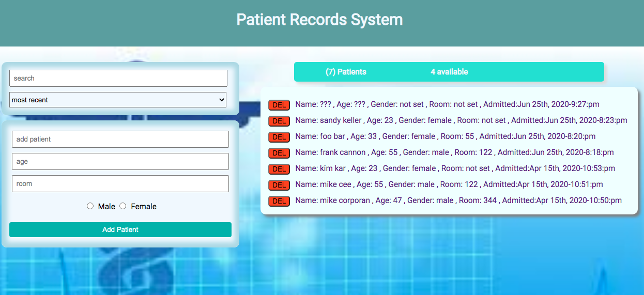
Task: Delete the ??? patient record
Action: tap(279, 105)
